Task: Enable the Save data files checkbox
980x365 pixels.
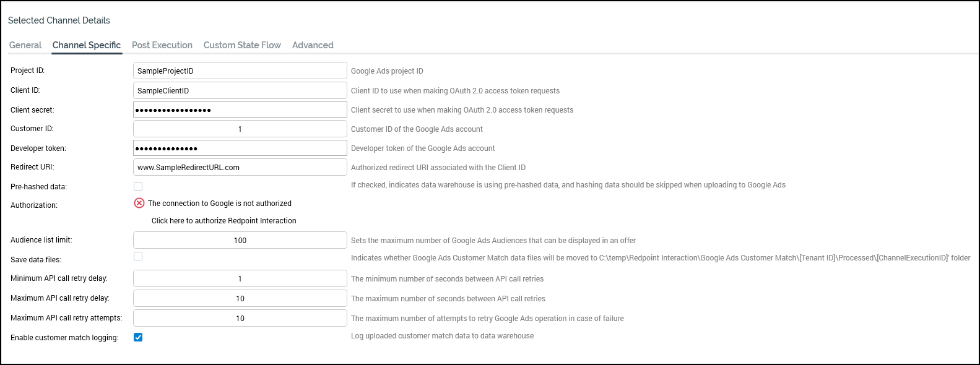Action: tap(138, 256)
